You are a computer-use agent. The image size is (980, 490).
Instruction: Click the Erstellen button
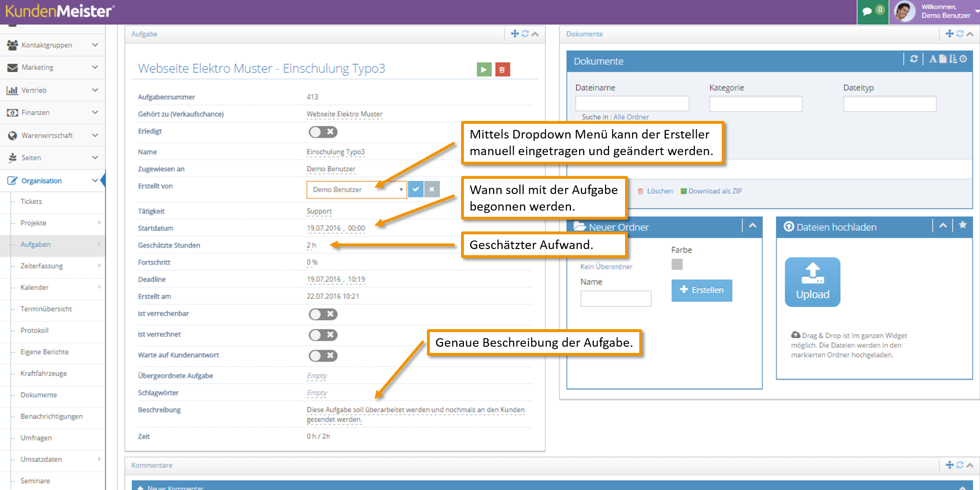[701, 290]
